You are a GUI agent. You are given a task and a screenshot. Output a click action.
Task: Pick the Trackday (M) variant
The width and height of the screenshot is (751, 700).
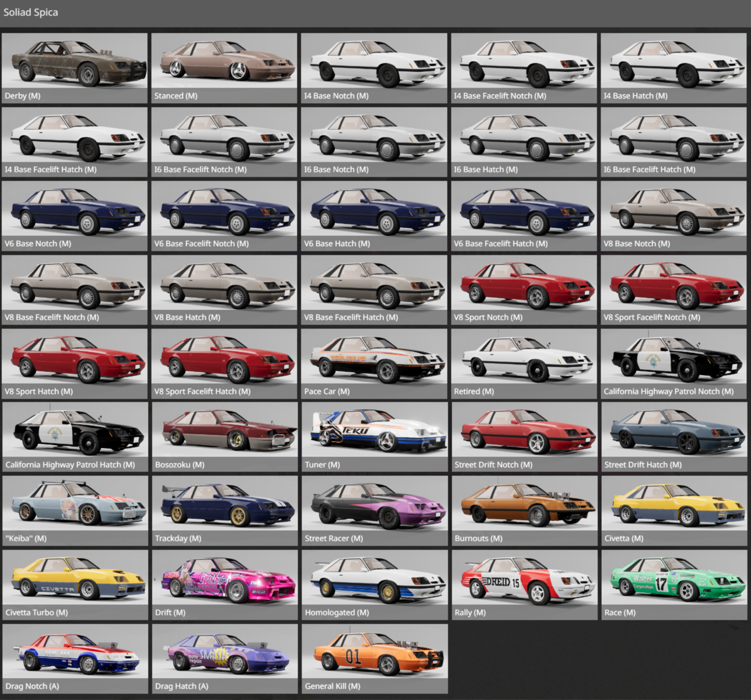click(224, 511)
